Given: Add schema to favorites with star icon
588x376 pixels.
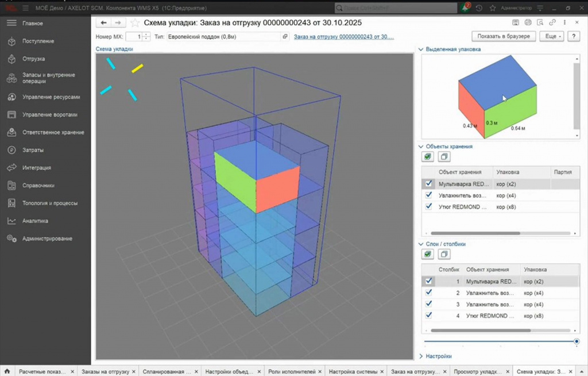Looking at the screenshot, I should pyautogui.click(x=134, y=23).
